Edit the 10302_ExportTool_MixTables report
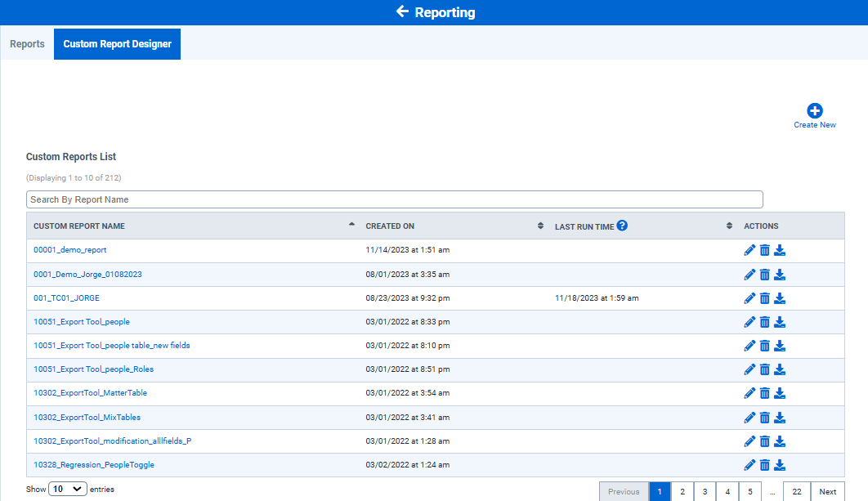 (x=749, y=418)
